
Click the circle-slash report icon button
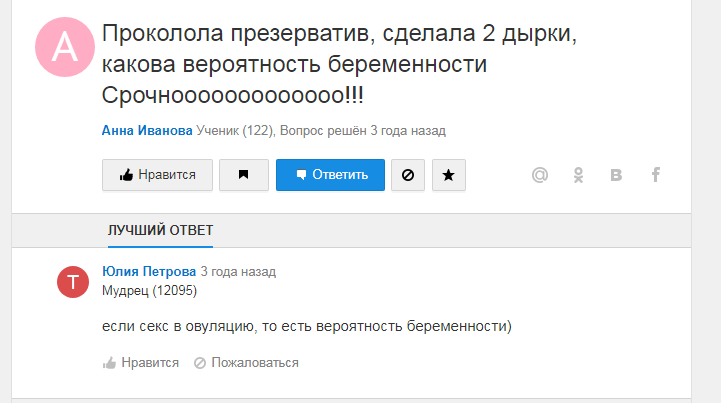tap(408, 175)
